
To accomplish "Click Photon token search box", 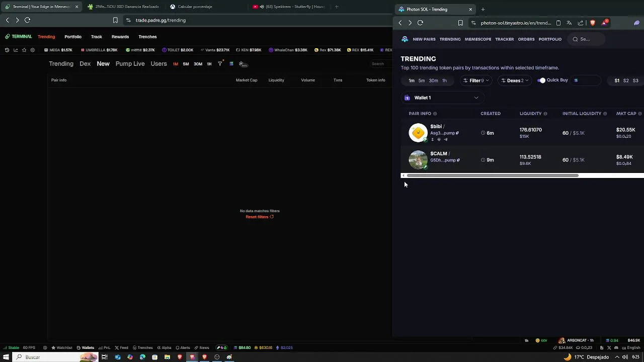I will click(586, 39).
